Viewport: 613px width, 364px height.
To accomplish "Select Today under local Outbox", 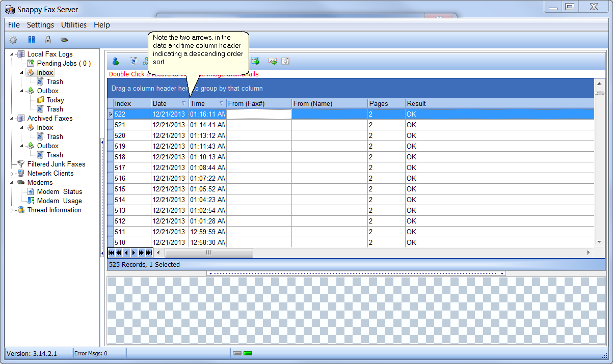I will (56, 100).
